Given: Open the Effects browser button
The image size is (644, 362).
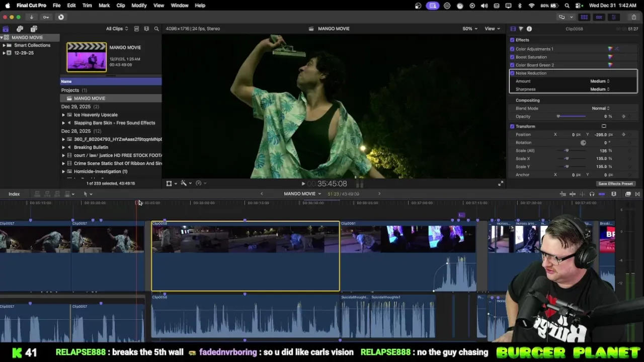Looking at the screenshot, I should [x=628, y=194].
